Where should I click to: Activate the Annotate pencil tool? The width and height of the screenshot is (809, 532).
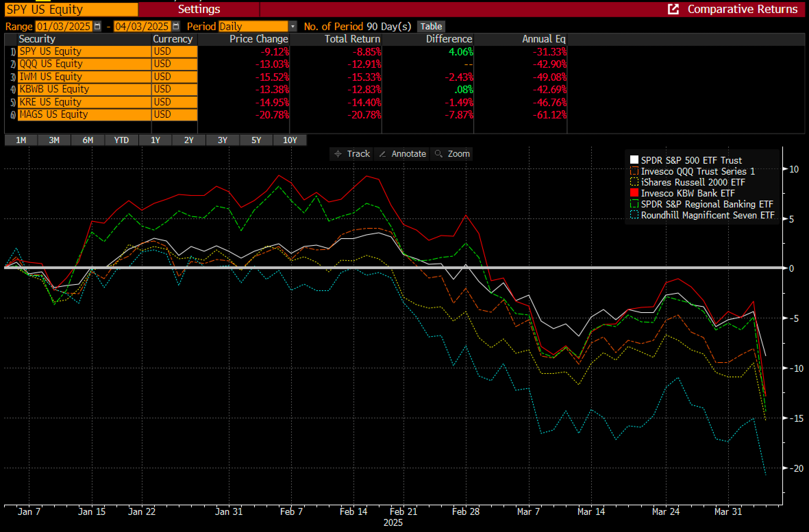pyautogui.click(x=402, y=154)
